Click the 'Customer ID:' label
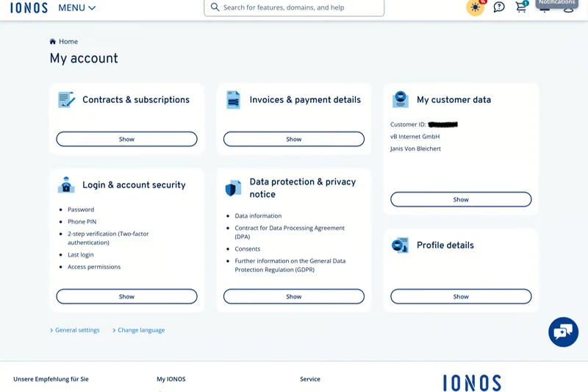This screenshot has width=588, height=392. coord(408,124)
